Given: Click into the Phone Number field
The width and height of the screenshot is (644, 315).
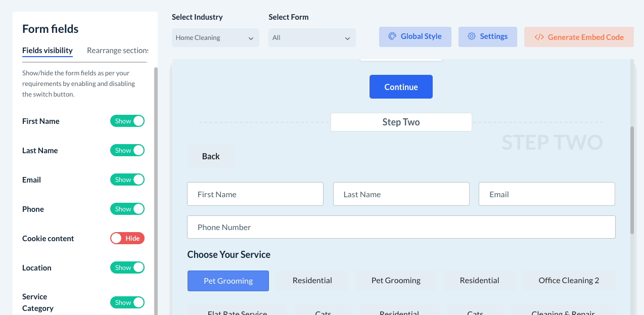Looking at the screenshot, I should [401, 228].
